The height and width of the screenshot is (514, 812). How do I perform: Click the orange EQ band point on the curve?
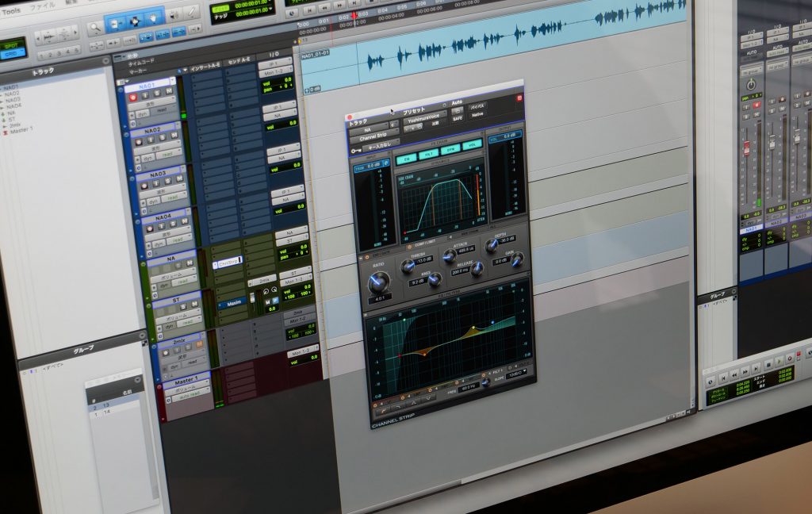coord(425,355)
